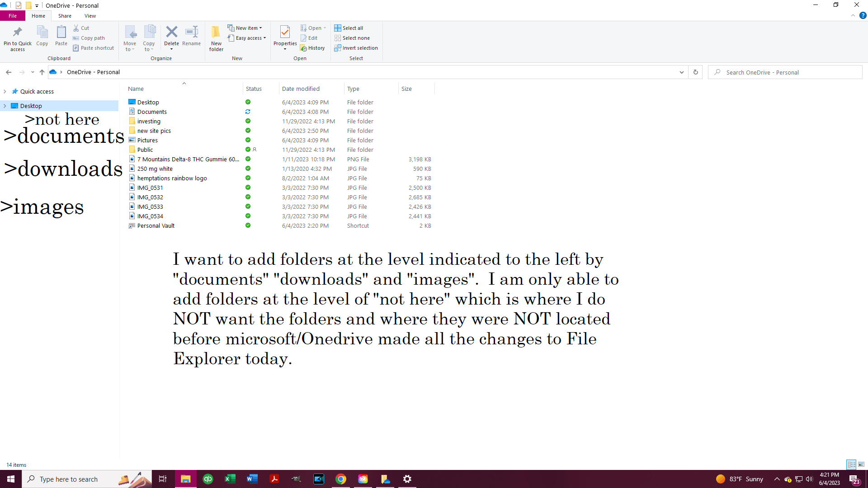Image resolution: width=868 pixels, height=488 pixels.
Task: Sort by the Type column header
Action: [x=371, y=89]
